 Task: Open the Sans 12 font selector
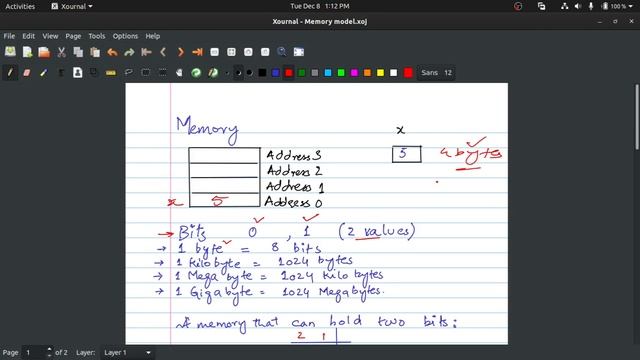pyautogui.click(x=436, y=73)
